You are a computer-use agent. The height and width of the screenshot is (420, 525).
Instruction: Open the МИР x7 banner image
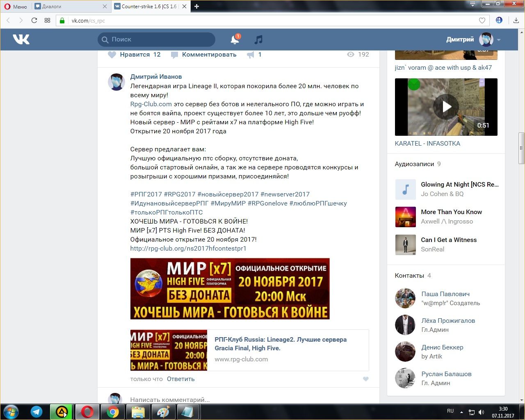tap(230, 289)
